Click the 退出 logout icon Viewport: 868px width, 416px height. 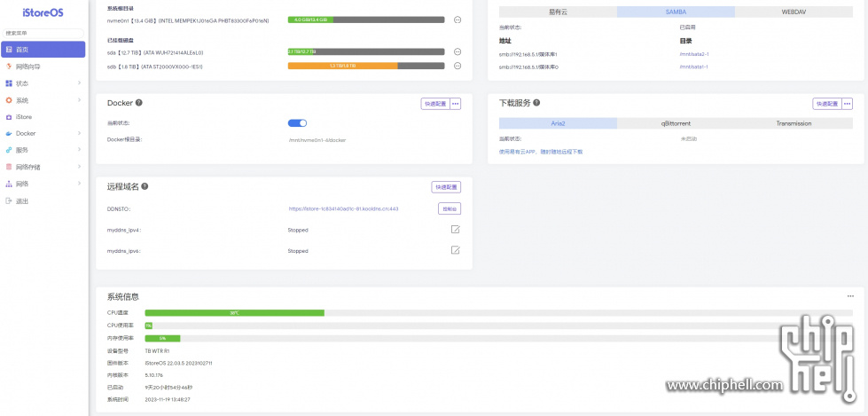(x=8, y=201)
